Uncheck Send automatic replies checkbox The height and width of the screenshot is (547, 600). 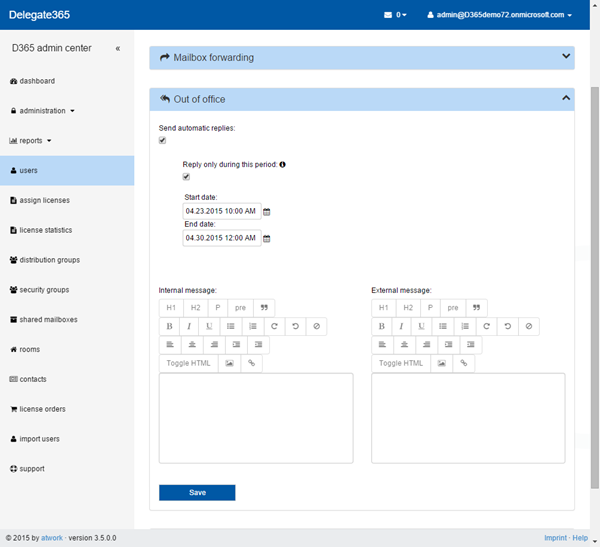(163, 141)
